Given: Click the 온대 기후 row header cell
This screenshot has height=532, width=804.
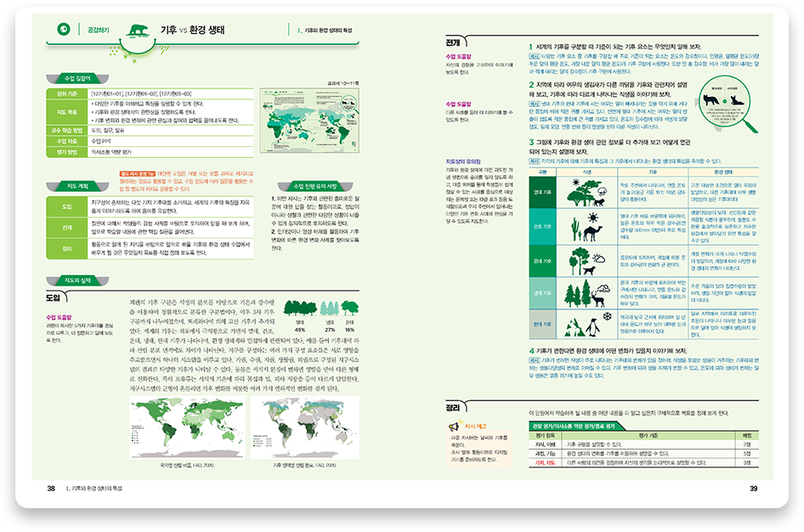Looking at the screenshot, I should pyautogui.click(x=542, y=262).
